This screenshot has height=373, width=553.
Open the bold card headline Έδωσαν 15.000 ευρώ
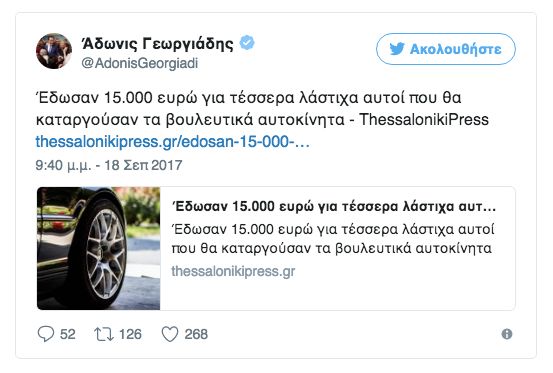pyautogui.click(x=334, y=206)
